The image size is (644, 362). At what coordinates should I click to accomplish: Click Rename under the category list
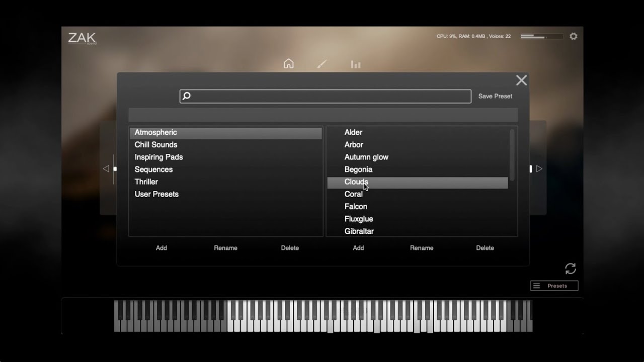[225, 248]
